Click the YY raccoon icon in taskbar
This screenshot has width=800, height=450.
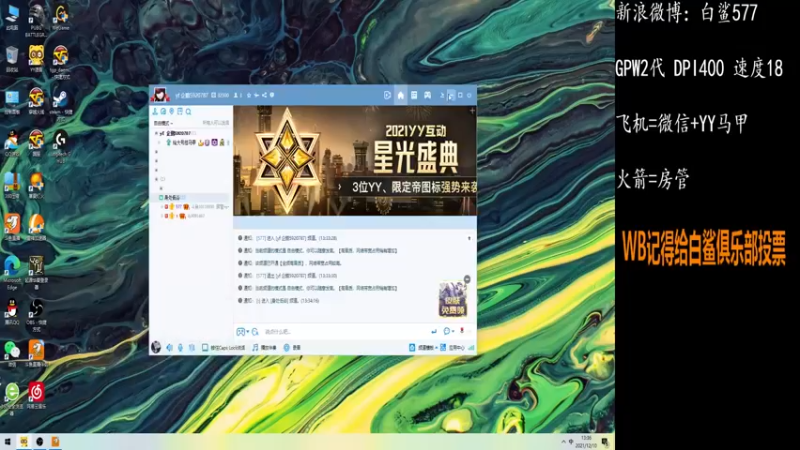23,441
